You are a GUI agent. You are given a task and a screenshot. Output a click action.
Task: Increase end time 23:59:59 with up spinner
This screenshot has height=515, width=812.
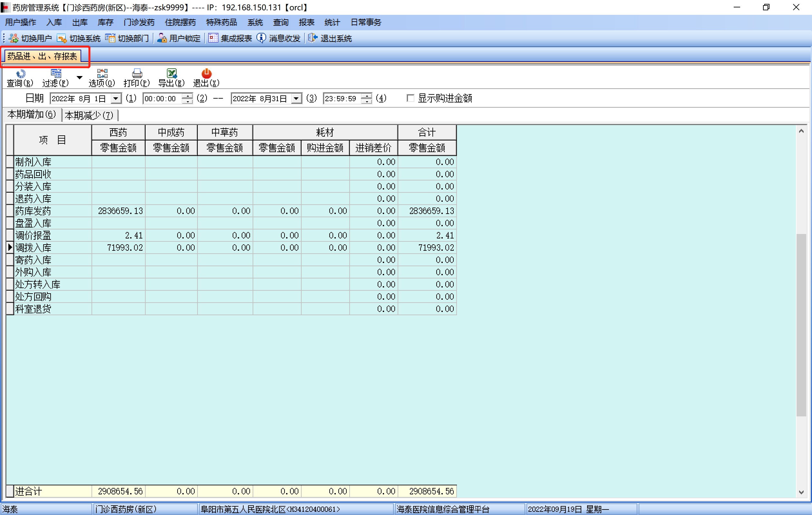click(367, 96)
